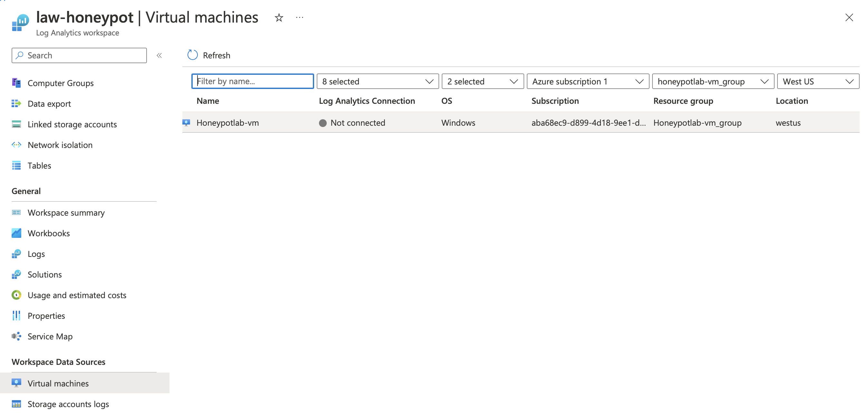Screen dimensions: 868x419
Task: Open the honeypotlab-vm_group resource group dropdown
Action: click(713, 81)
